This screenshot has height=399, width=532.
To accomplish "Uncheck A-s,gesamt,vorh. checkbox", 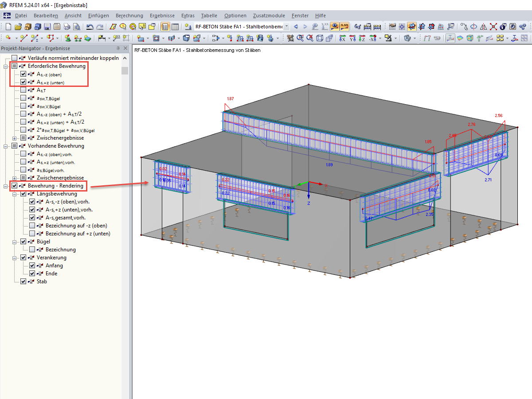I will (x=32, y=218).
